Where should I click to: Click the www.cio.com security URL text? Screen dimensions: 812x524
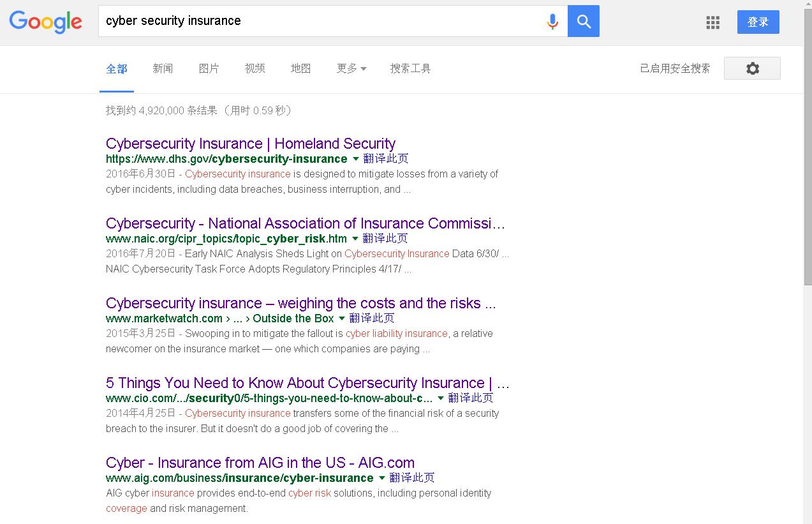pyautogui.click(x=269, y=398)
